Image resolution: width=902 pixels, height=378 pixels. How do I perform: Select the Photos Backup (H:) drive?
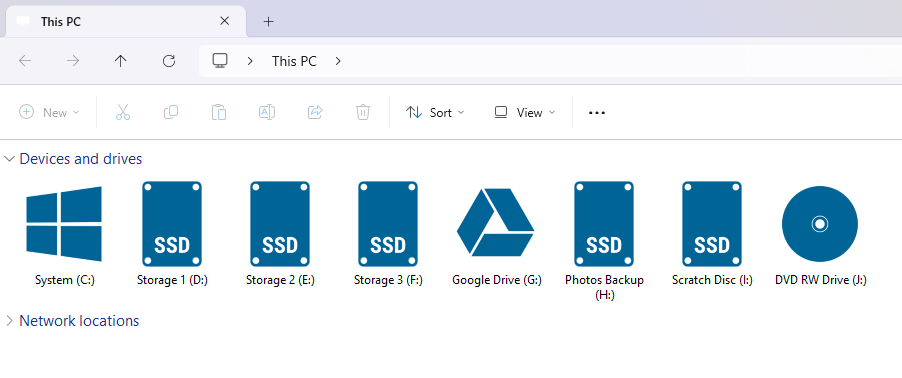[x=604, y=224]
